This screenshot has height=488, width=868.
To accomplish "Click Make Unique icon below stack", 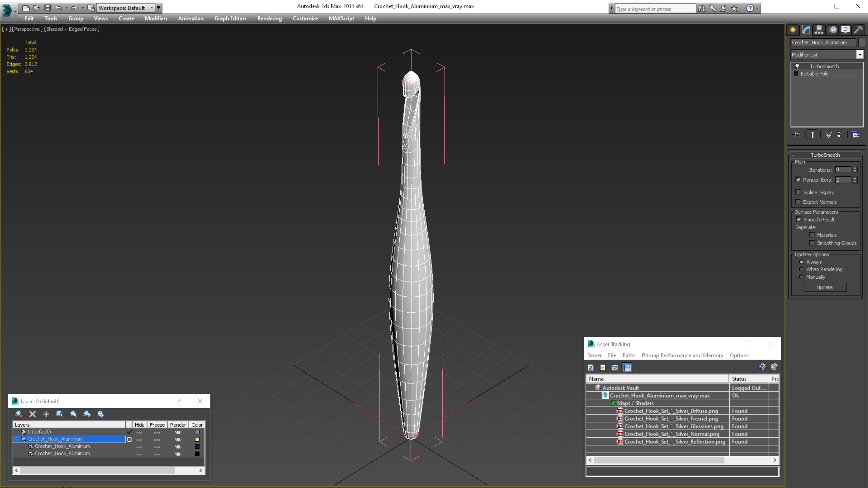I will coord(829,135).
